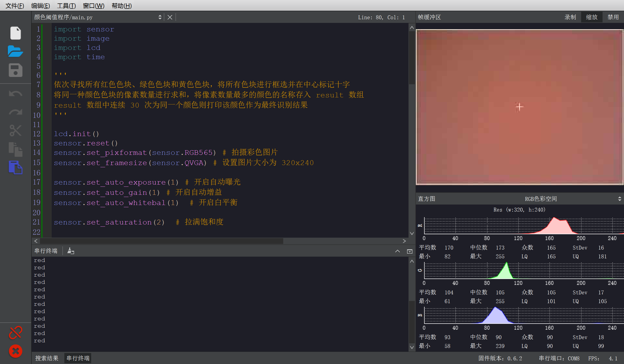Place cursor on 'sensor.reset()' line
The height and width of the screenshot is (364, 624).
pyautogui.click(x=86, y=143)
